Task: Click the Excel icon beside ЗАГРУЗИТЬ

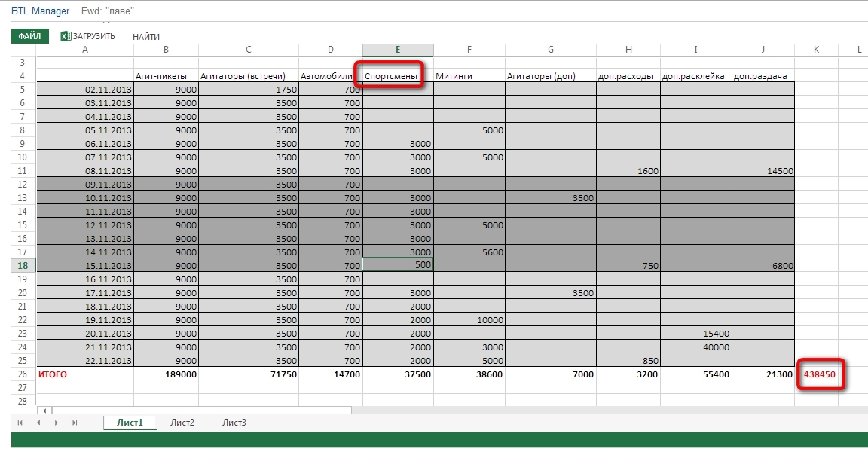Action: point(65,36)
